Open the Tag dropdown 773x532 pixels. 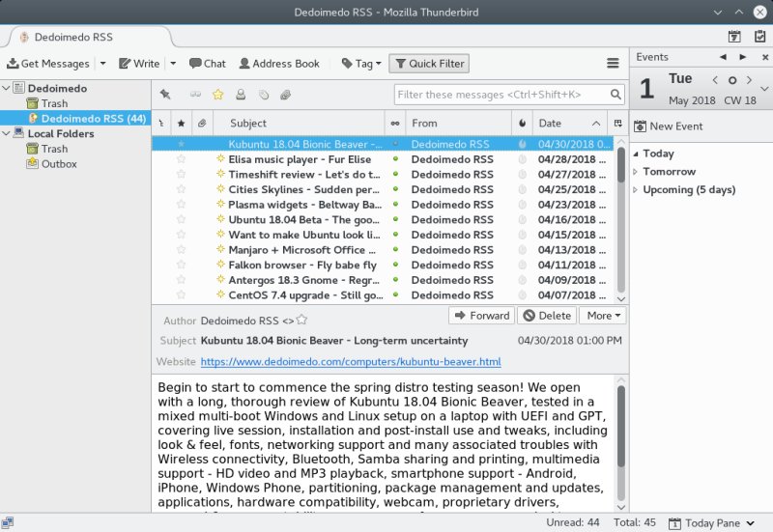tap(361, 64)
